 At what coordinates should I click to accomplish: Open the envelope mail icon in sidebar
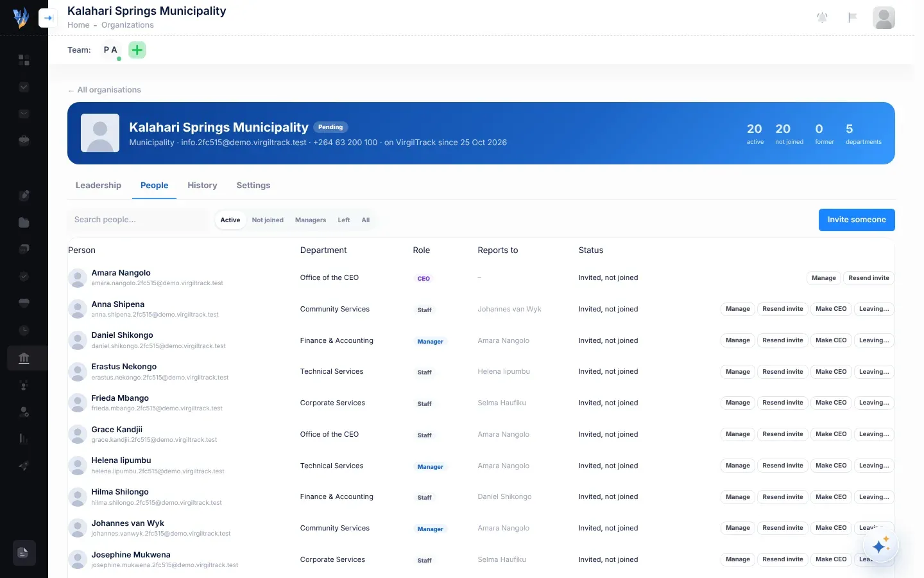[x=24, y=114]
